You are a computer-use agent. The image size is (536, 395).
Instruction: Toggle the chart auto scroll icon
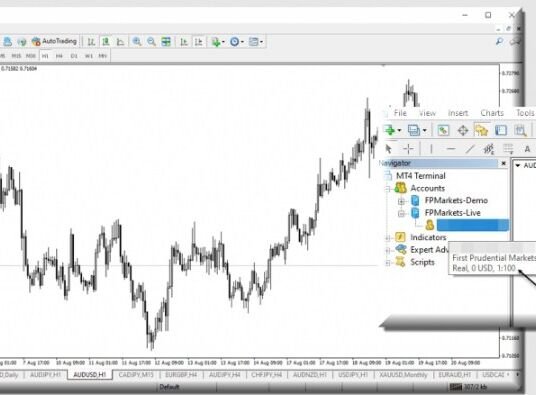184,42
